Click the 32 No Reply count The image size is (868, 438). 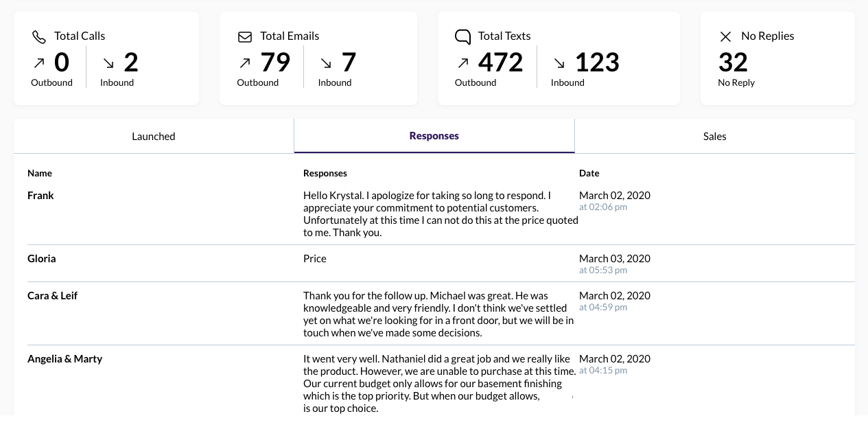[733, 63]
